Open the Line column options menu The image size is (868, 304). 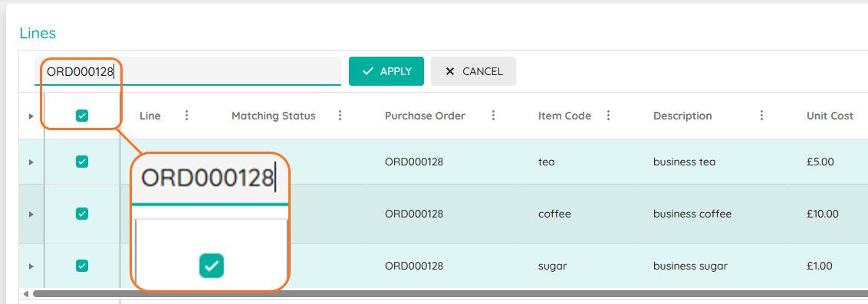[186, 116]
